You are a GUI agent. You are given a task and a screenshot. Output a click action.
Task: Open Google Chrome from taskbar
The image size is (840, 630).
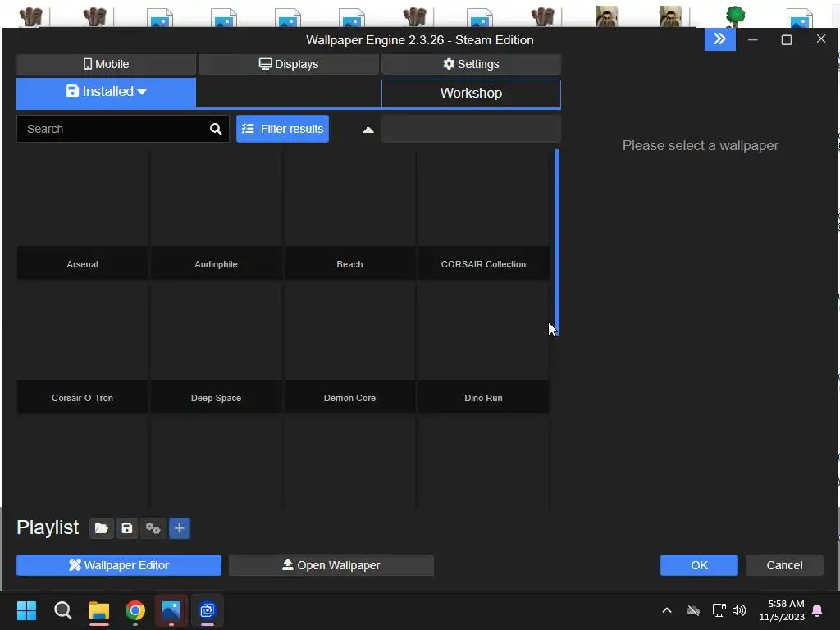[x=135, y=610]
